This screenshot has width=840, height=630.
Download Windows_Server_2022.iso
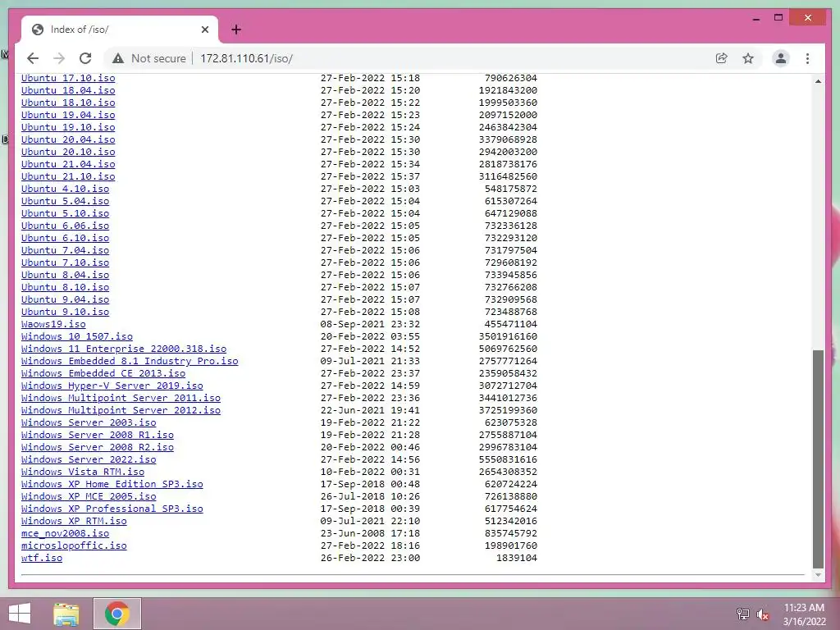89,459
